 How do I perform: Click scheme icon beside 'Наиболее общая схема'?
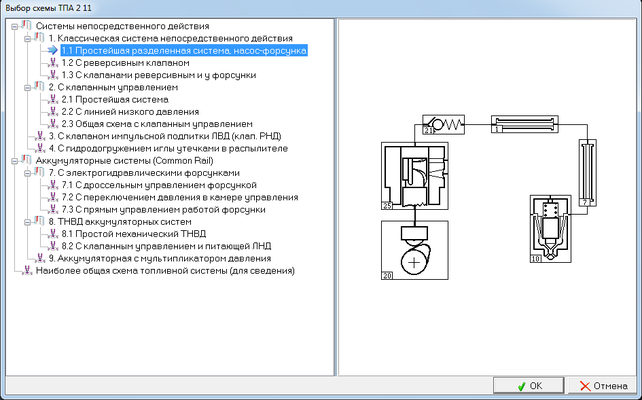pyautogui.click(x=27, y=271)
